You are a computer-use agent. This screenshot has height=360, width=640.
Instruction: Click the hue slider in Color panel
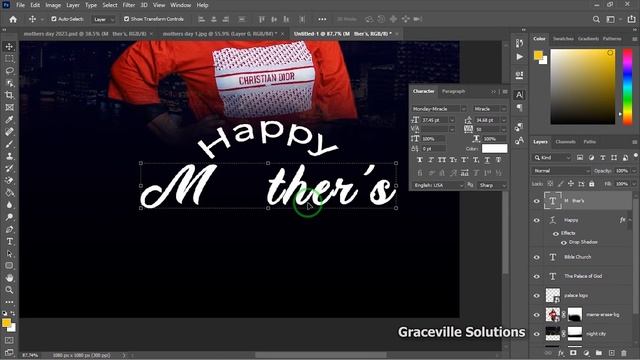(627, 86)
